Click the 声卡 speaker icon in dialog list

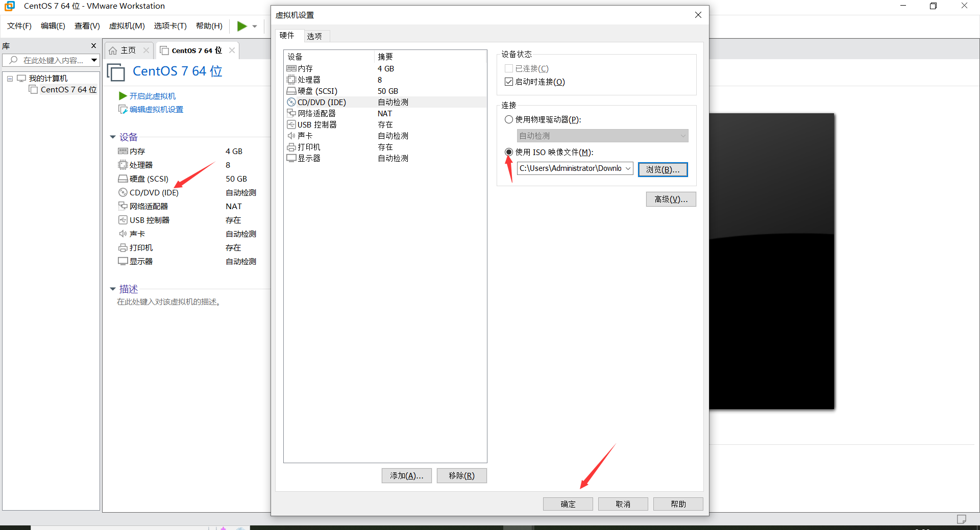pyautogui.click(x=291, y=136)
